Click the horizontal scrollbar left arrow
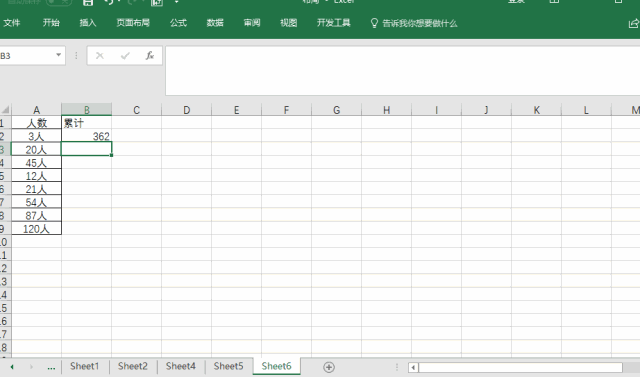The width and height of the screenshot is (640, 377). coord(413,367)
